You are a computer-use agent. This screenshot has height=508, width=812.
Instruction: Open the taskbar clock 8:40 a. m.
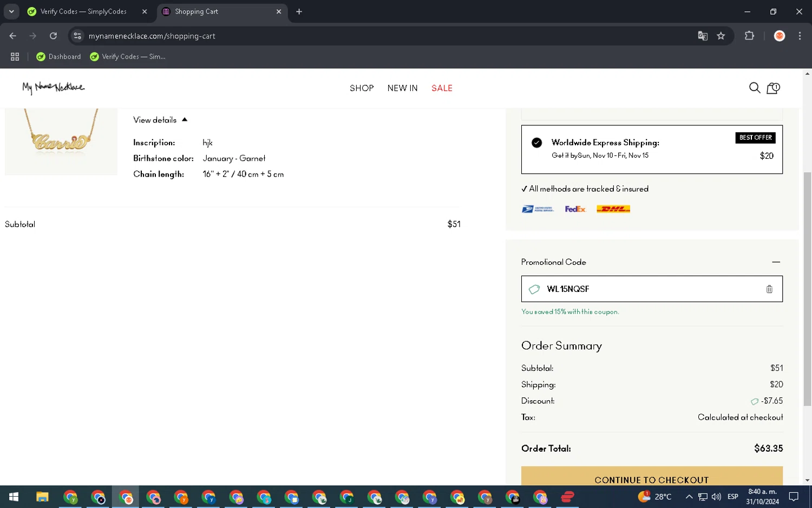(x=762, y=497)
